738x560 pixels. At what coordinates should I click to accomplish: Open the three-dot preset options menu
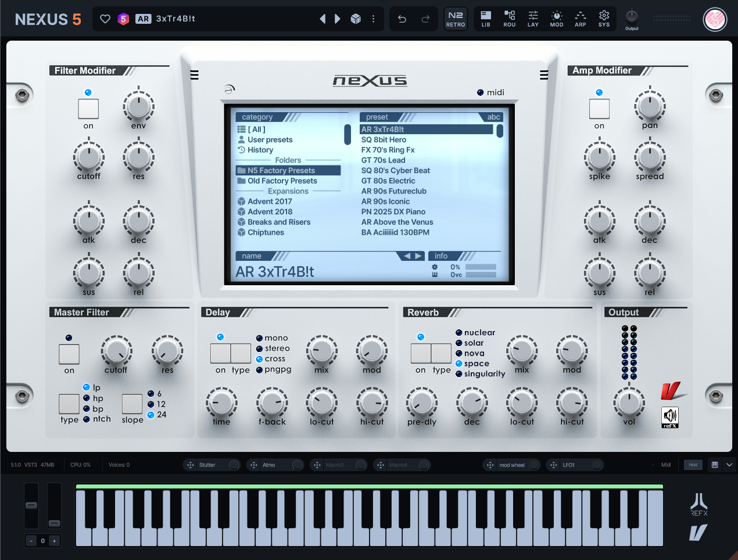click(x=373, y=19)
